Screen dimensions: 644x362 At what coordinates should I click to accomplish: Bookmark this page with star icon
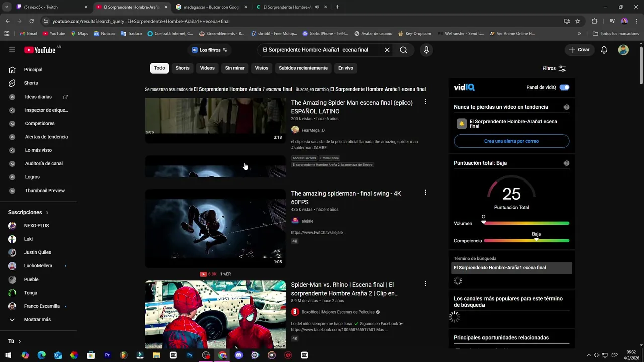pyautogui.click(x=578, y=21)
